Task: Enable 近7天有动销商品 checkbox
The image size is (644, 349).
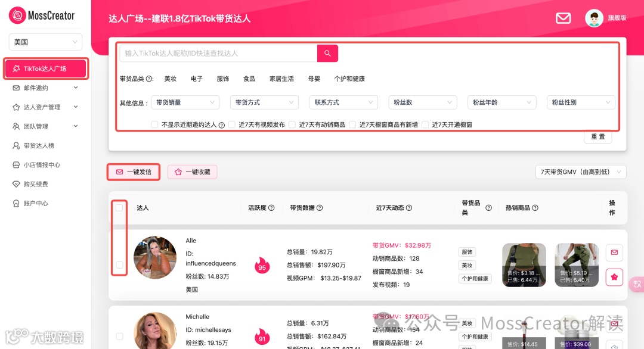Action: [292, 124]
